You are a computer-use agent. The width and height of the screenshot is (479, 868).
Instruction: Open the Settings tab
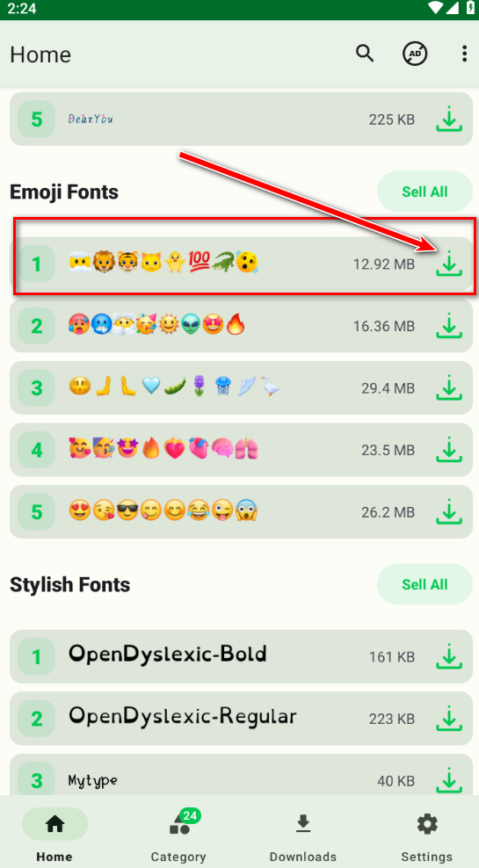click(x=427, y=835)
